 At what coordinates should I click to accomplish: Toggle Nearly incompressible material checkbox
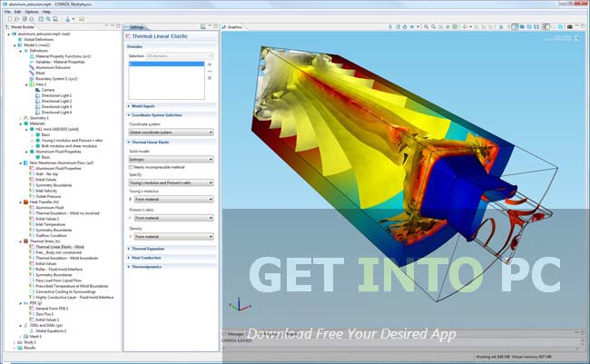(131, 167)
